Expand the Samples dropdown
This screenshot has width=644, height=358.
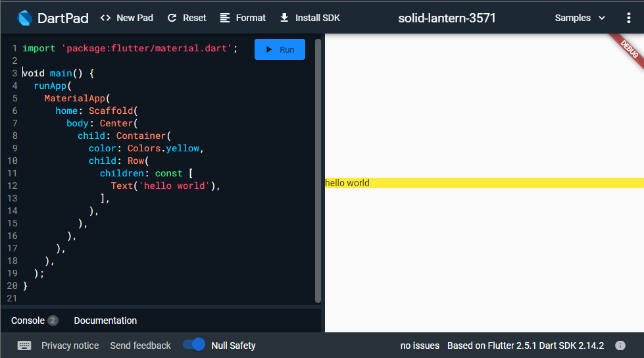pyautogui.click(x=580, y=18)
